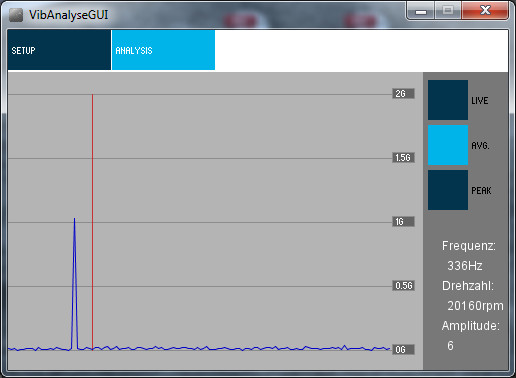Click the Amplitude: label

(x=471, y=326)
